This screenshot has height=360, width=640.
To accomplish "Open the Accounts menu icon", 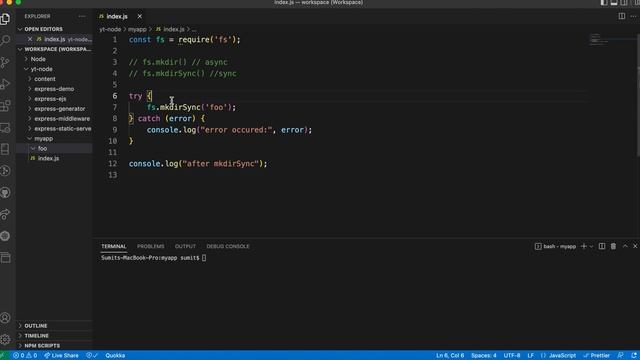I will click(5, 318).
